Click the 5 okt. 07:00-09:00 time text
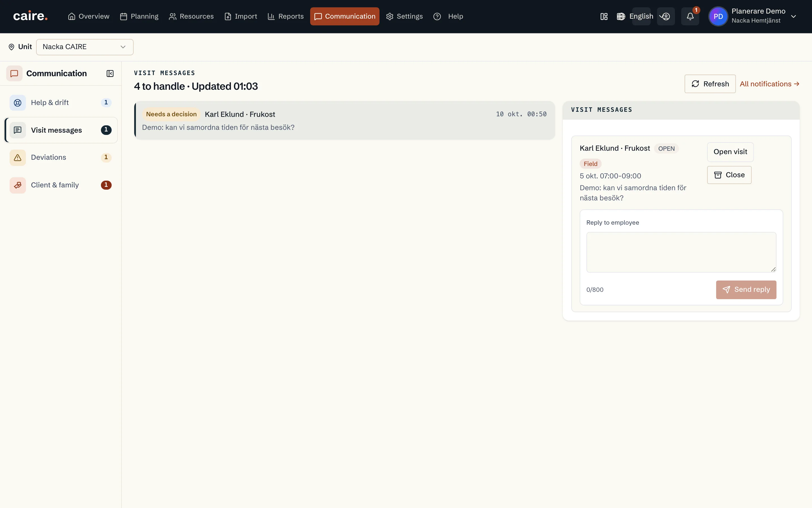Screen dimensions: 812x508 (x=610, y=176)
